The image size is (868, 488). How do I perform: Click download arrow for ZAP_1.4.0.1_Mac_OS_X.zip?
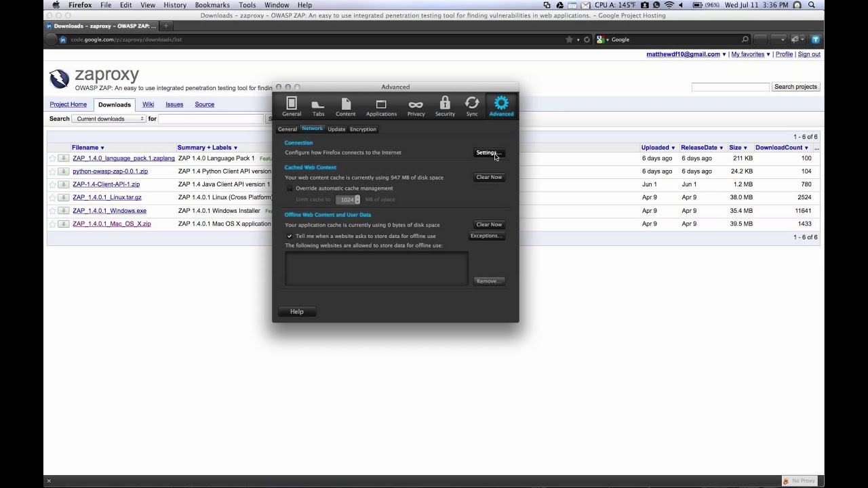pyautogui.click(x=63, y=224)
